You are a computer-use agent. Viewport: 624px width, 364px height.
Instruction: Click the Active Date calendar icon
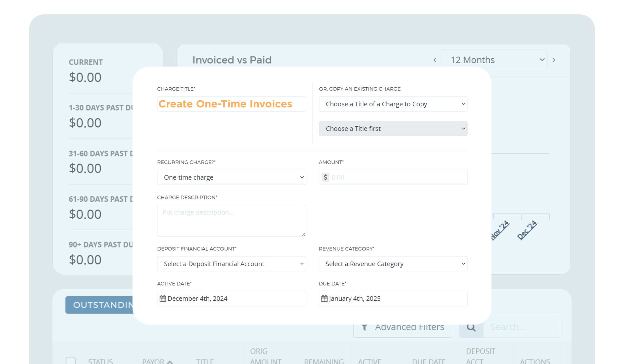(163, 298)
